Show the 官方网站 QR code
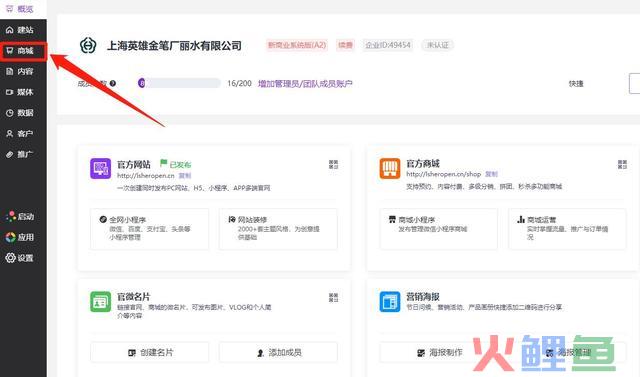The width and height of the screenshot is (640, 377). pos(333,164)
